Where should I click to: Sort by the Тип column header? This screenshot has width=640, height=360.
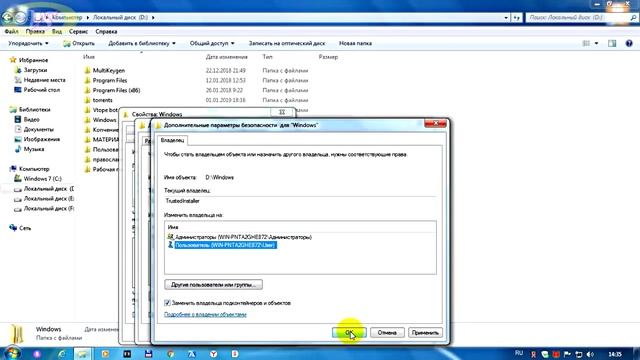point(267,57)
